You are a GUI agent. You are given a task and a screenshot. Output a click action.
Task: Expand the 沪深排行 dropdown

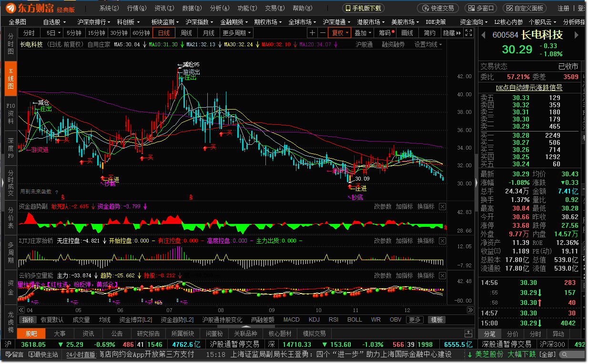pyautogui.click(x=94, y=22)
